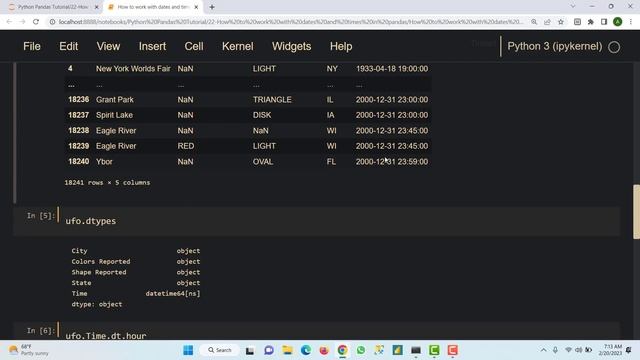Open the Jupyter Cell menu
The height and width of the screenshot is (360, 640).
point(194,46)
